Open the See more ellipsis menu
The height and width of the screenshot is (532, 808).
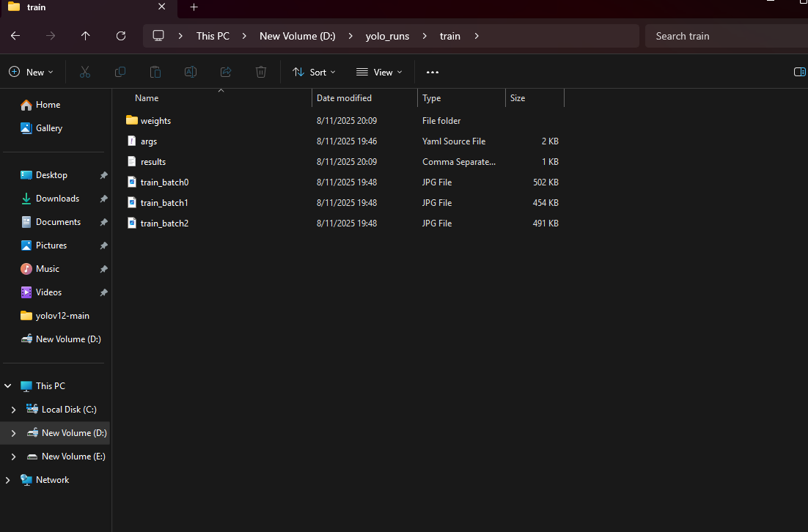(432, 72)
